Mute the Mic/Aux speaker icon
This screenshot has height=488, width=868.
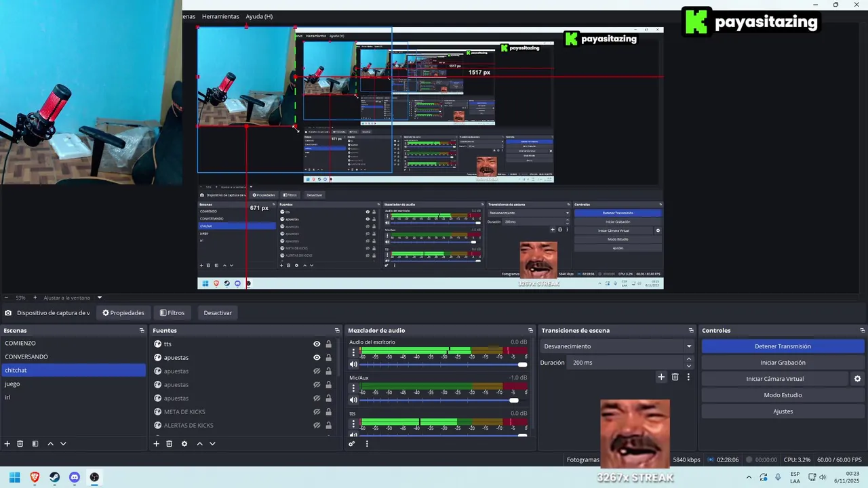(353, 400)
